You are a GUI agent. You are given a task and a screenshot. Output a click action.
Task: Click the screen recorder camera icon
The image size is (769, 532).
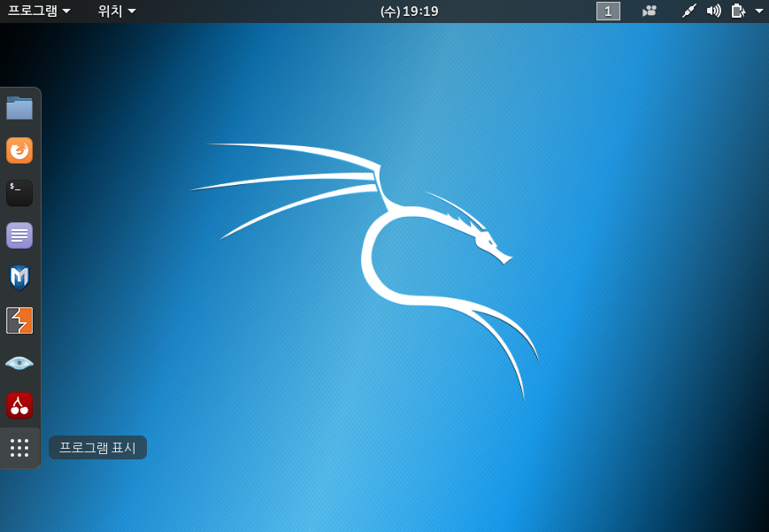click(x=650, y=11)
